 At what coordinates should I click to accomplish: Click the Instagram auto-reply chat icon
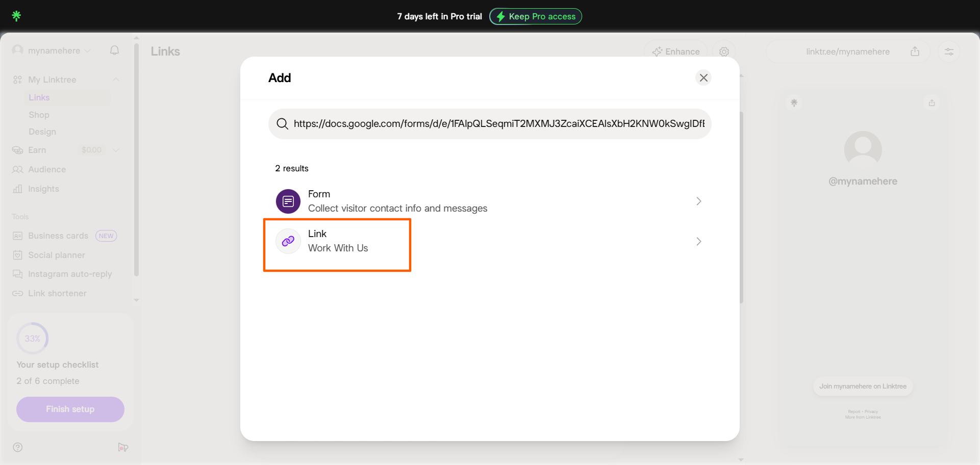point(17,274)
